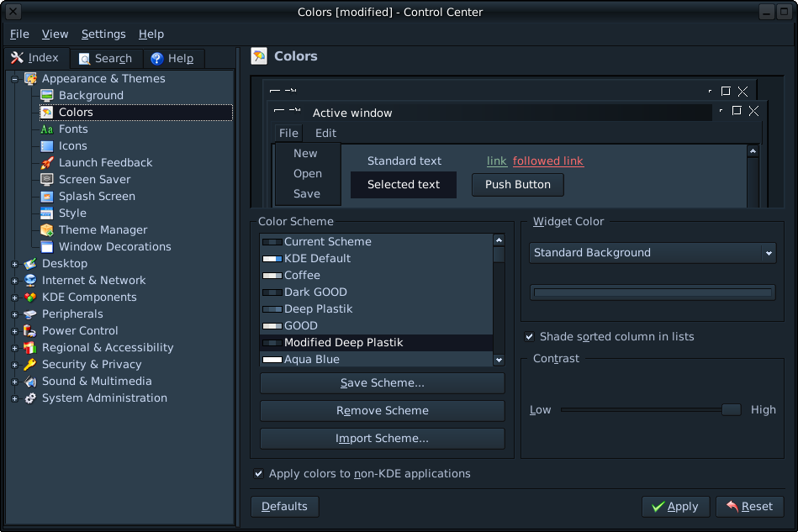Click the Coffee scheme color preview
Image resolution: width=798 pixels, height=532 pixels.
[x=272, y=275]
